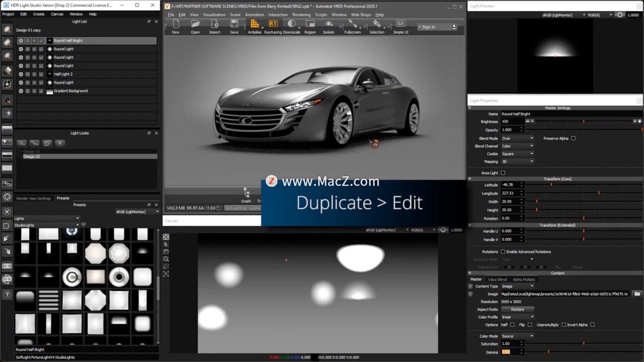Click the atom-shaped icon in left sidebar
Screen dimensions: 644x362
click(x=7, y=197)
